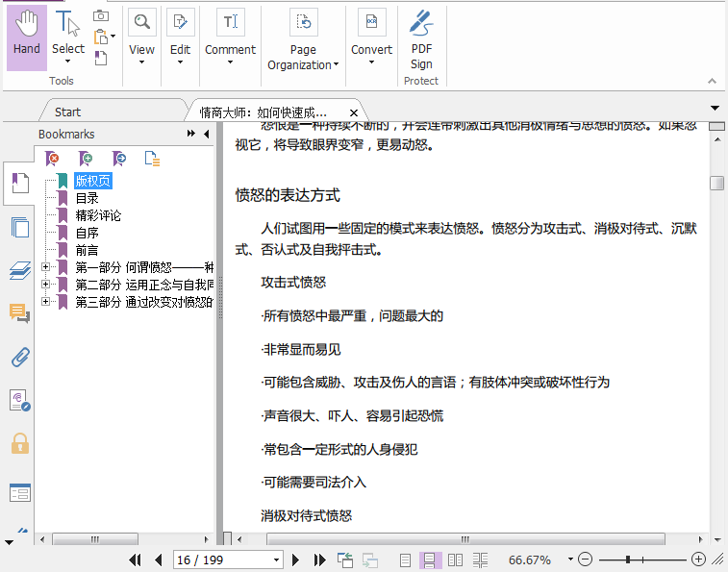Viewport: 728px width, 572px height.
Task: Open the Pages thumbnail panel
Action: pyautogui.click(x=20, y=228)
